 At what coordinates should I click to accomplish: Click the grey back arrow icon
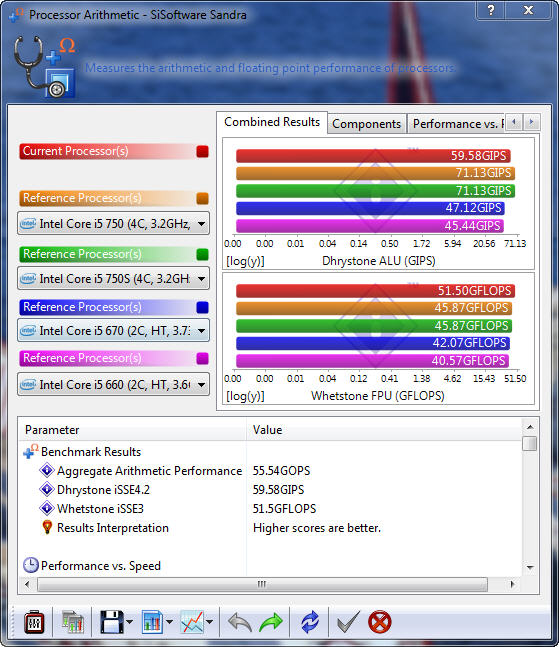pos(240,622)
